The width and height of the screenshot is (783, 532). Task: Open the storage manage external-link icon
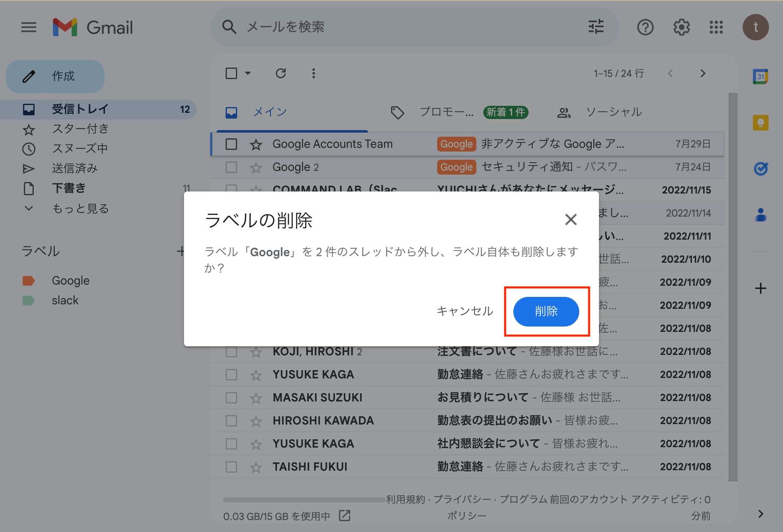coord(345,516)
